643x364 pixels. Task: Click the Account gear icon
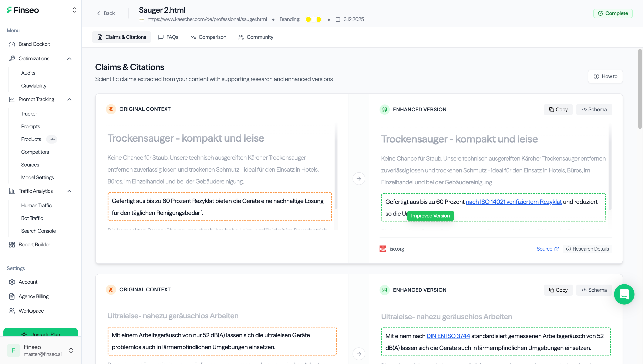click(12, 282)
